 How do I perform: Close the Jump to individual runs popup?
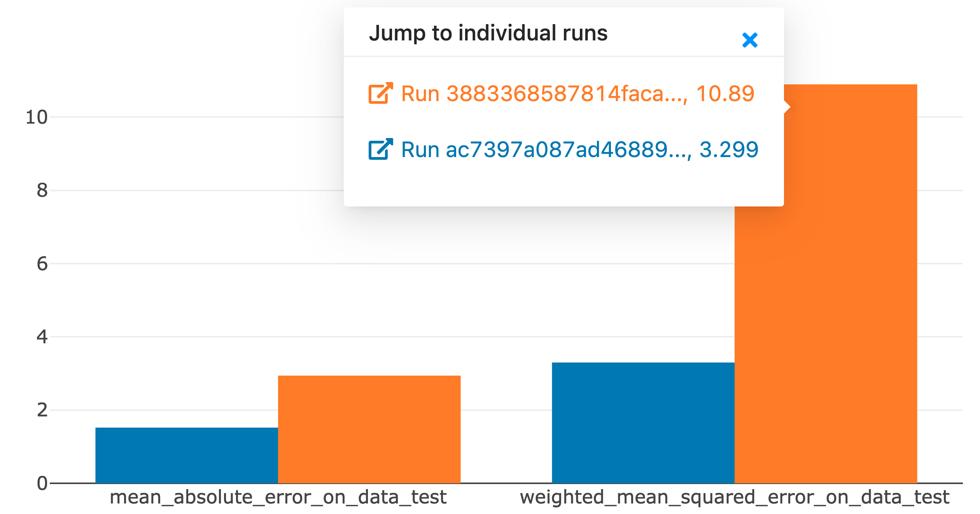749,40
